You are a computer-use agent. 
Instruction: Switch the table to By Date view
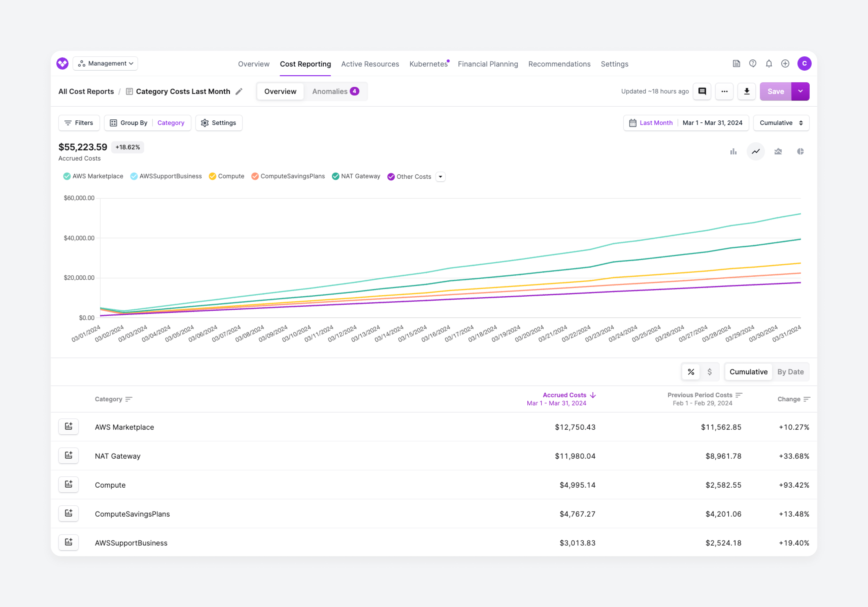point(791,372)
